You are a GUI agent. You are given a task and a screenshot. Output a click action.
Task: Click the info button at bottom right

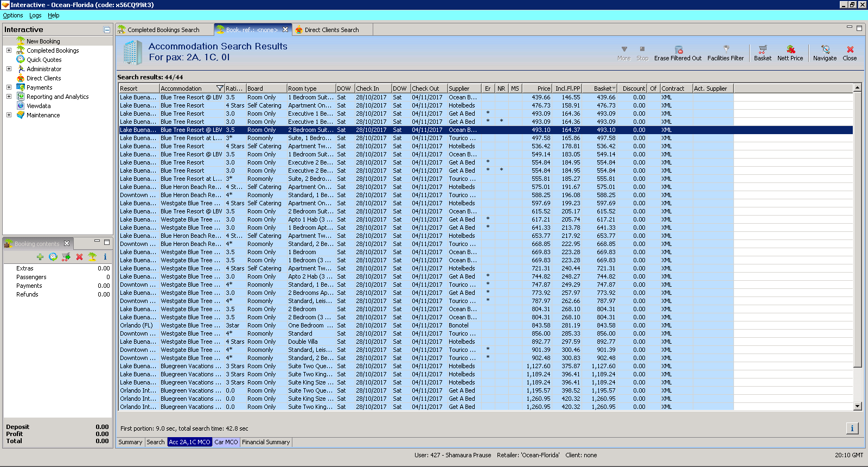point(852,428)
